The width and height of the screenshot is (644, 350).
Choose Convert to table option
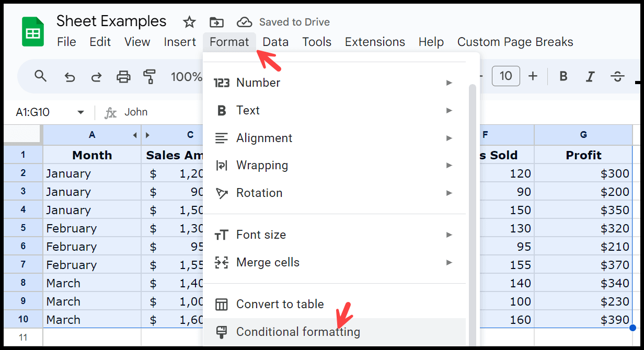pos(280,304)
